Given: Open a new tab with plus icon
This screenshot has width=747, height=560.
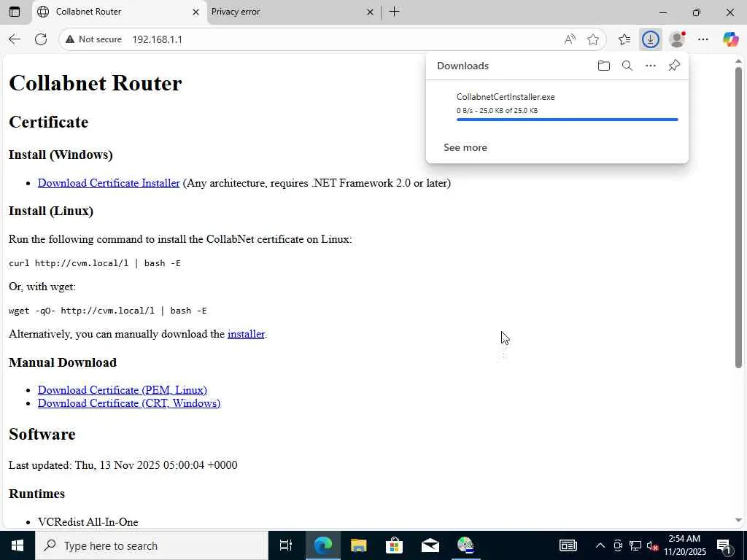Looking at the screenshot, I should coord(394,12).
